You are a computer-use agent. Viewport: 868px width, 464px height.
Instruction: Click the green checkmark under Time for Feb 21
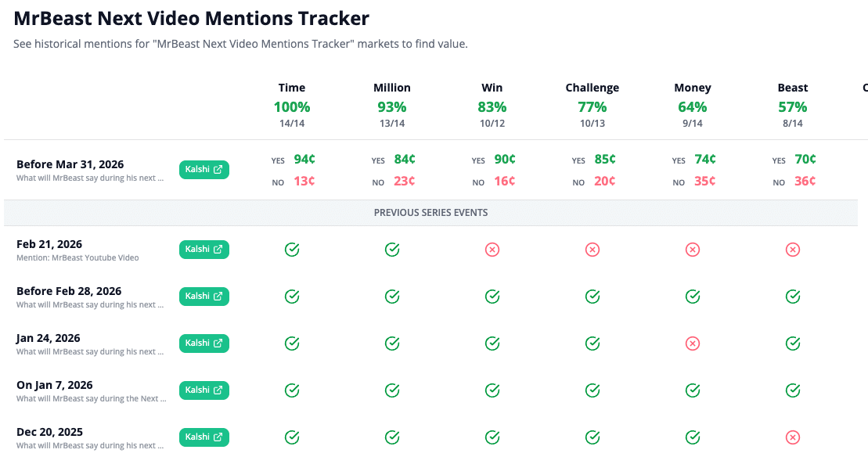coord(292,249)
